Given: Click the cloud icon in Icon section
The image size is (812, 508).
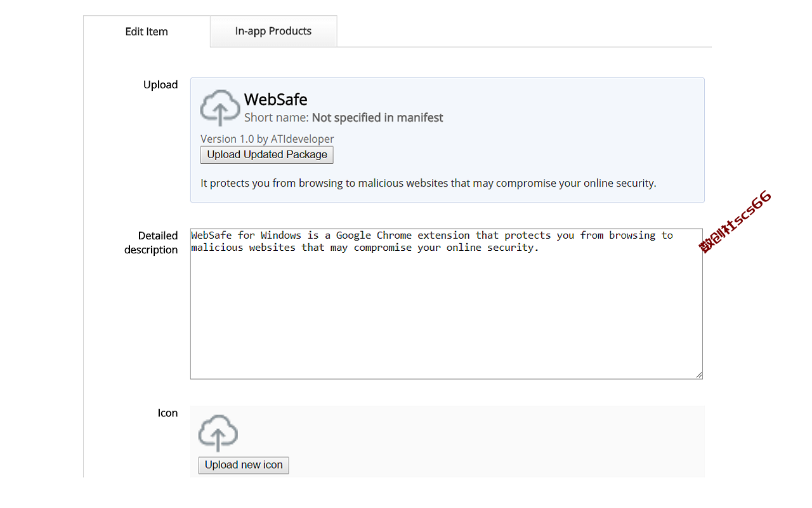Looking at the screenshot, I should click(x=218, y=433).
